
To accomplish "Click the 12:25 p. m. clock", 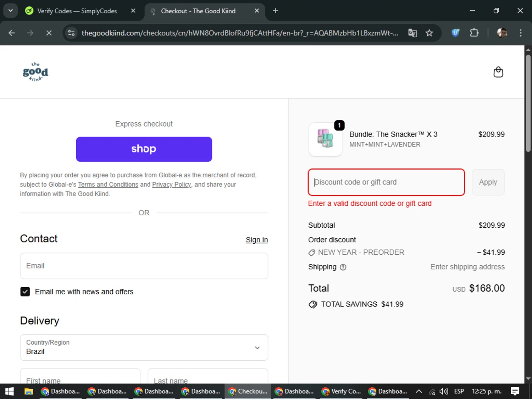I will click(487, 391).
